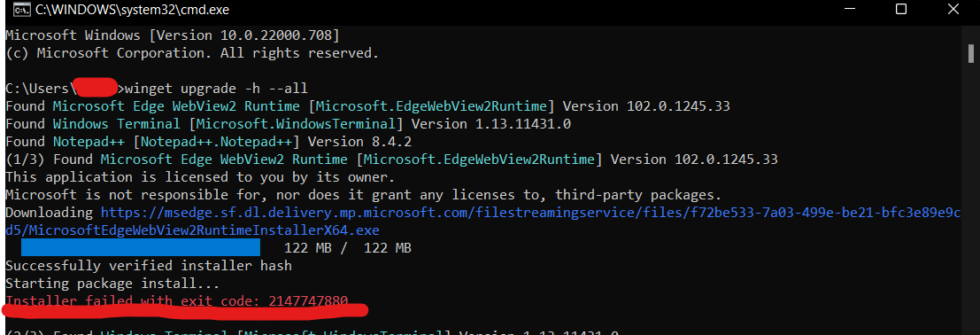Maximize the cmd.exe window
The width and height of the screenshot is (980, 335).
(900, 10)
